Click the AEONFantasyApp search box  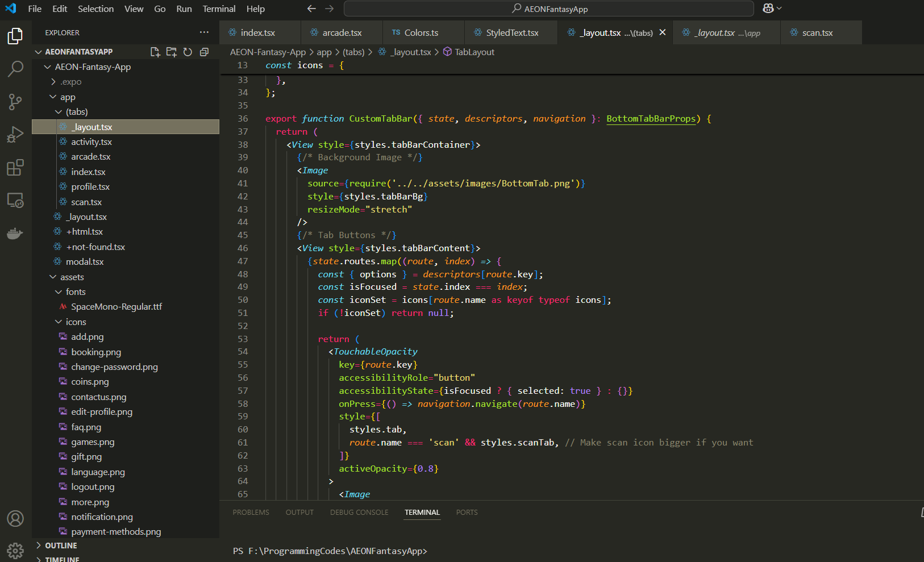coord(549,9)
